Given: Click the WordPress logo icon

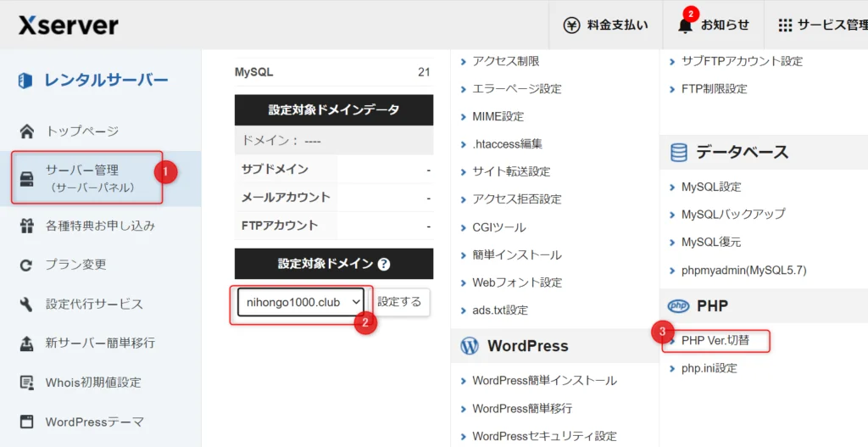Looking at the screenshot, I should click(470, 346).
